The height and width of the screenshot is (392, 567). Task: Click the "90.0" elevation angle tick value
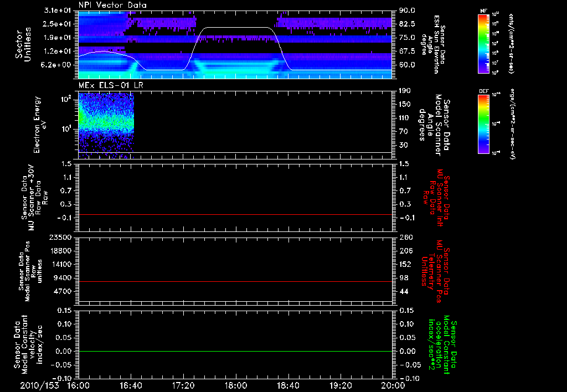pos(408,11)
